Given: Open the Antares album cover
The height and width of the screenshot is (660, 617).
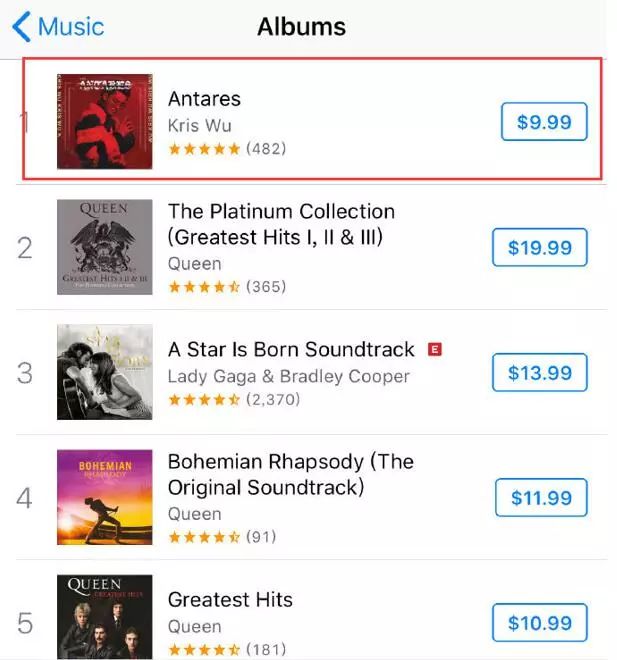Looking at the screenshot, I should [x=105, y=121].
